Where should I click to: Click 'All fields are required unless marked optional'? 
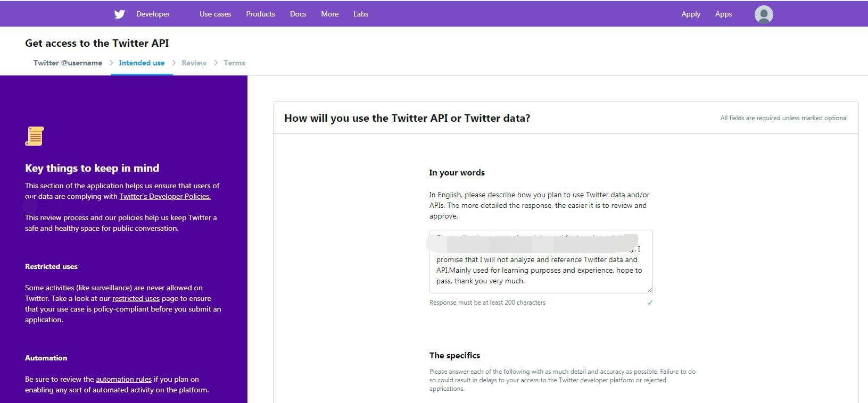[x=784, y=118]
